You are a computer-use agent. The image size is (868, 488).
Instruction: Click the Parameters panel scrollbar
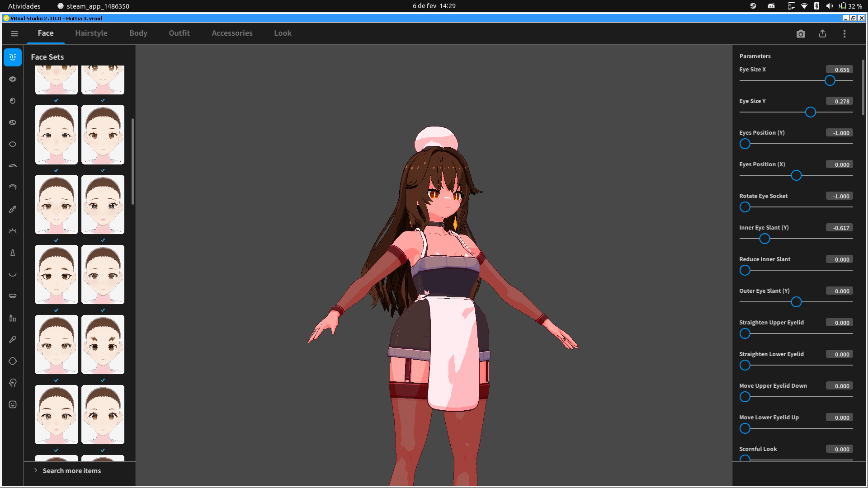pyautogui.click(x=863, y=88)
